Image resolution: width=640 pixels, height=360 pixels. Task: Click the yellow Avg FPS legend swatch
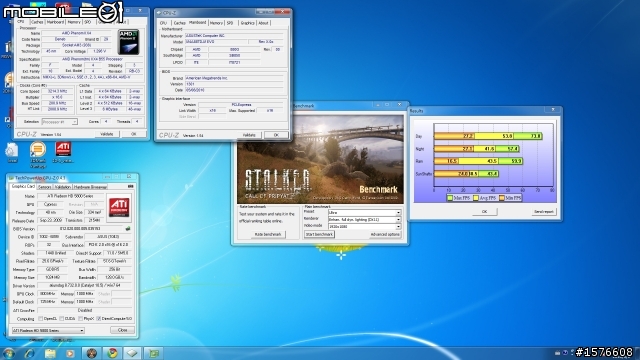[x=476, y=198]
